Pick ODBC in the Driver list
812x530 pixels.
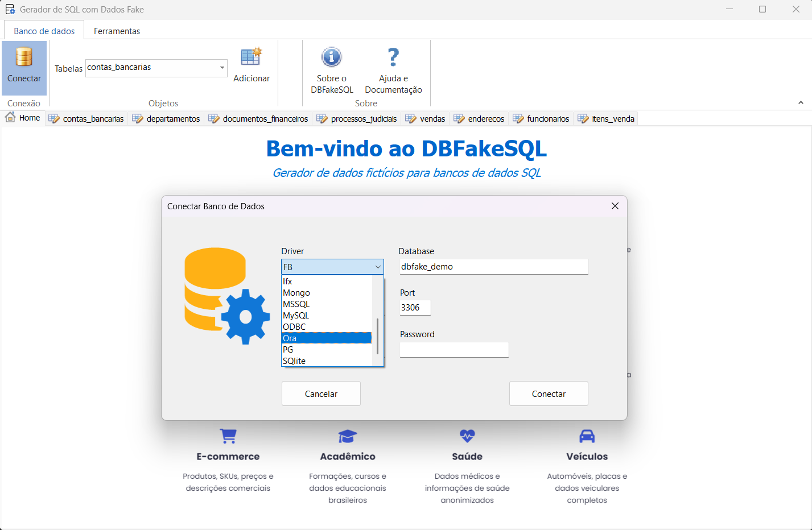point(327,327)
